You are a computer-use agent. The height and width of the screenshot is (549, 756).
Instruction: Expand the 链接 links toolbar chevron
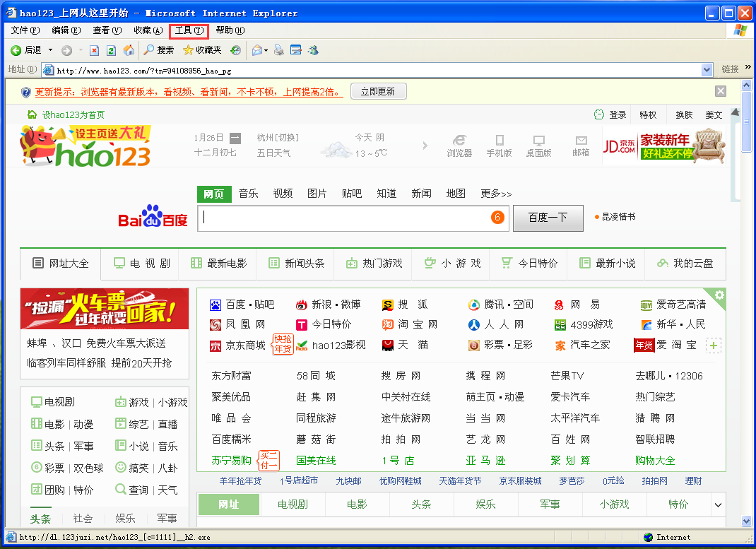point(748,67)
